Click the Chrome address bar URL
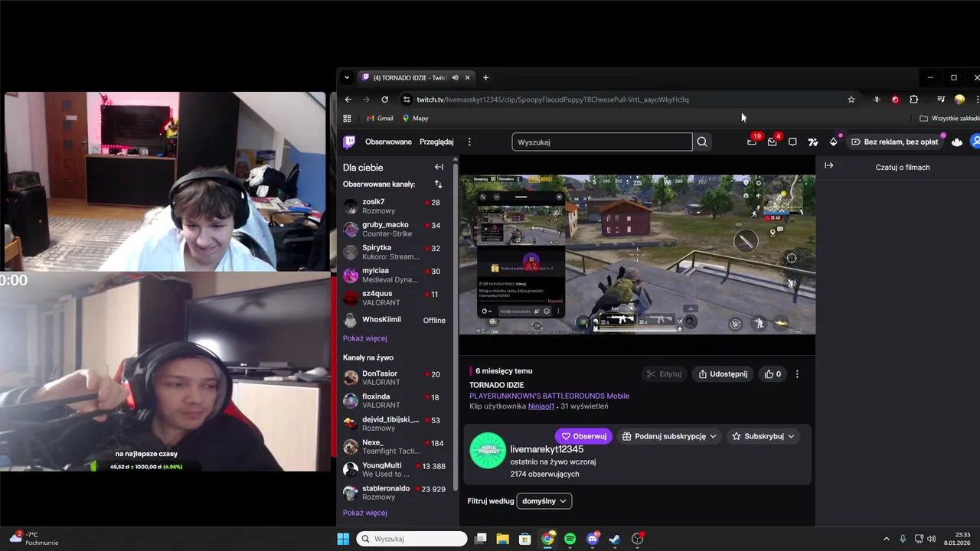980x551 pixels. (x=553, y=99)
